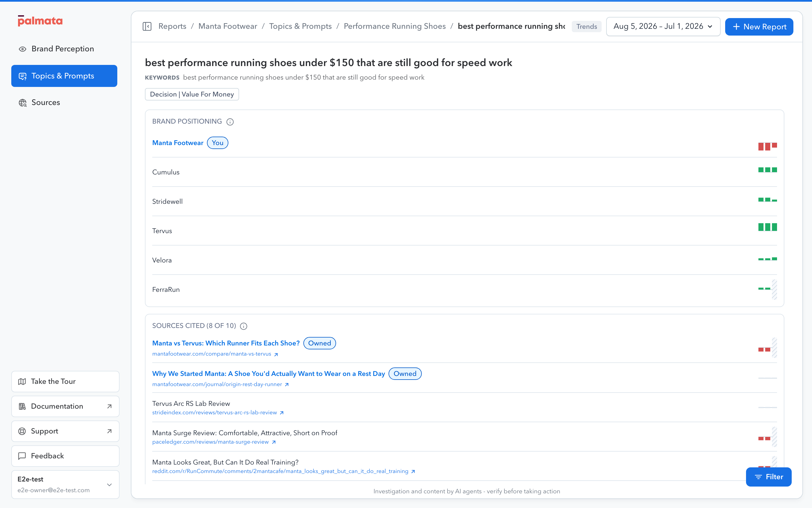Click the palmata logo
The width and height of the screenshot is (812, 508).
pos(40,21)
